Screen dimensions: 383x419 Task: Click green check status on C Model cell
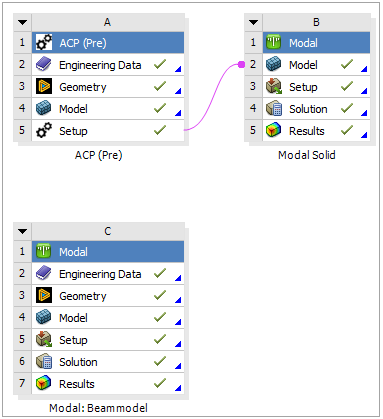click(160, 317)
